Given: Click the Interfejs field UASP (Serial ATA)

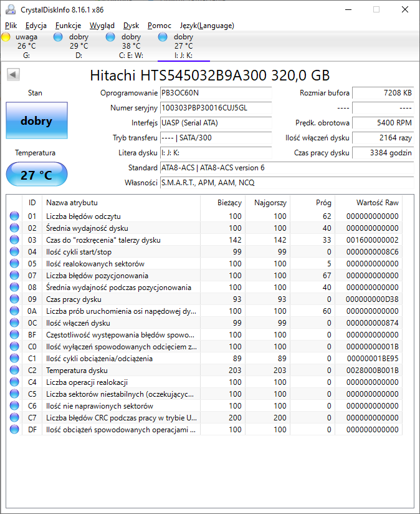Looking at the screenshot, I should coord(216,123).
